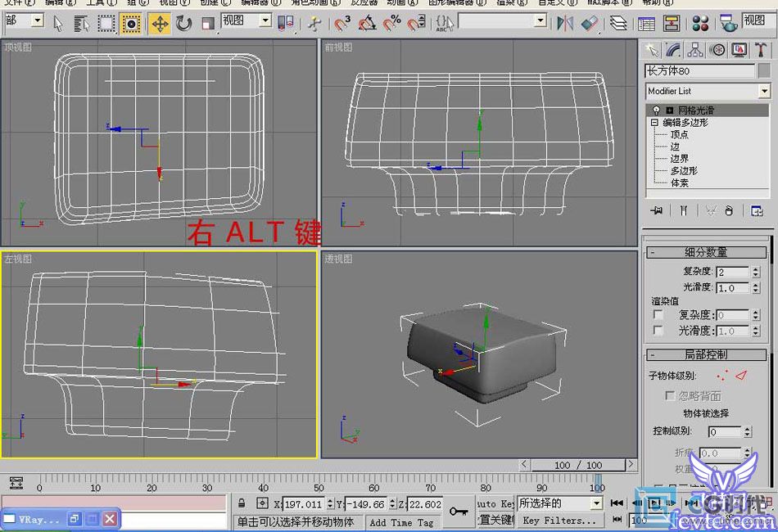Open Configure Modifier Sets icon
This screenshot has height=532, width=778.
tap(757, 210)
